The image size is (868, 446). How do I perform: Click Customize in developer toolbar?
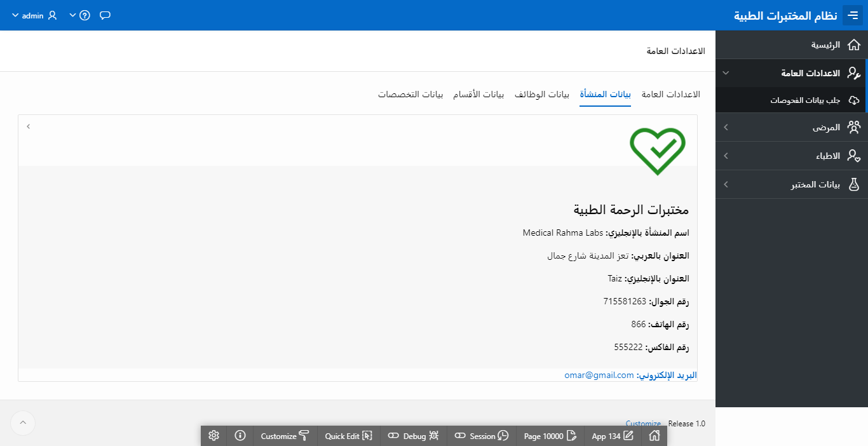[x=285, y=436]
